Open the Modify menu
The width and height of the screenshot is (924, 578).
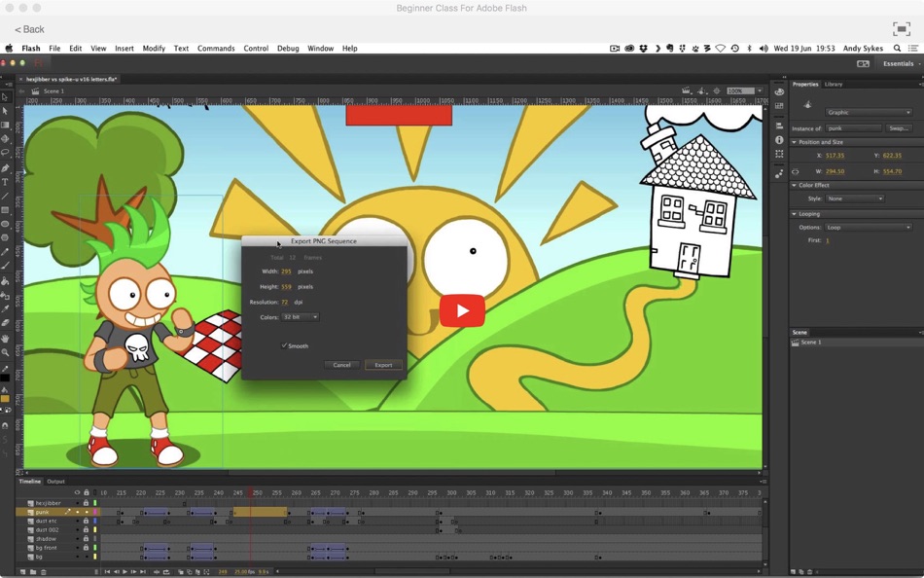tap(154, 49)
